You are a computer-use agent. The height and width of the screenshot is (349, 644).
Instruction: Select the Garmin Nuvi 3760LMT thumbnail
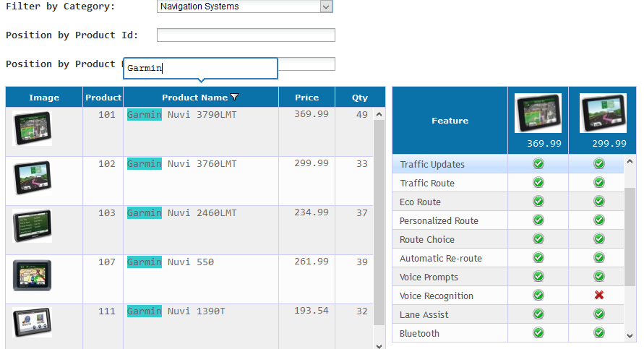(x=32, y=178)
